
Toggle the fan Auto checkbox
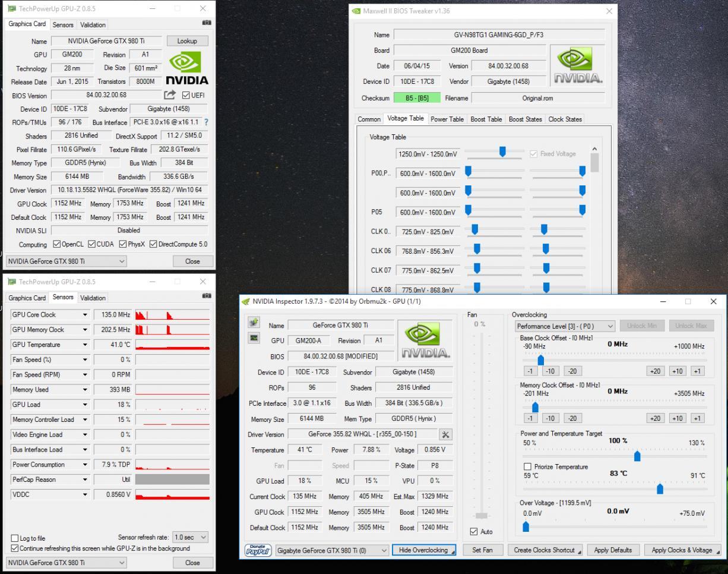click(474, 532)
